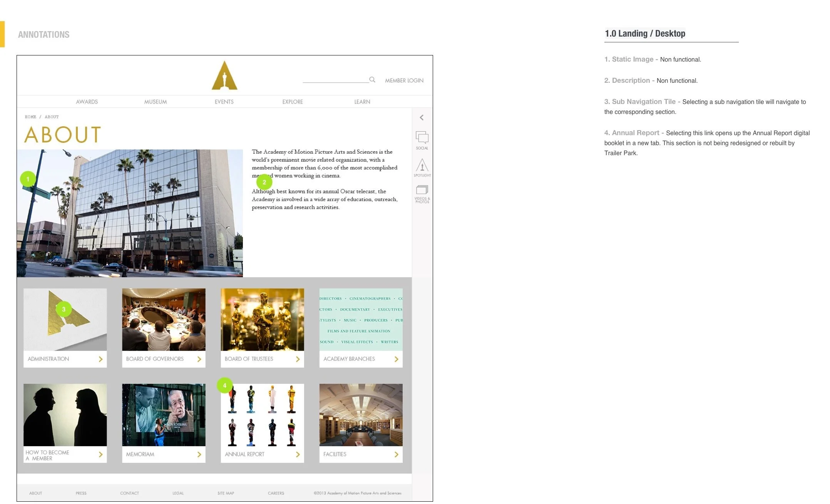Click the Board of Trustees label
The image size is (830, 504).
(249, 359)
